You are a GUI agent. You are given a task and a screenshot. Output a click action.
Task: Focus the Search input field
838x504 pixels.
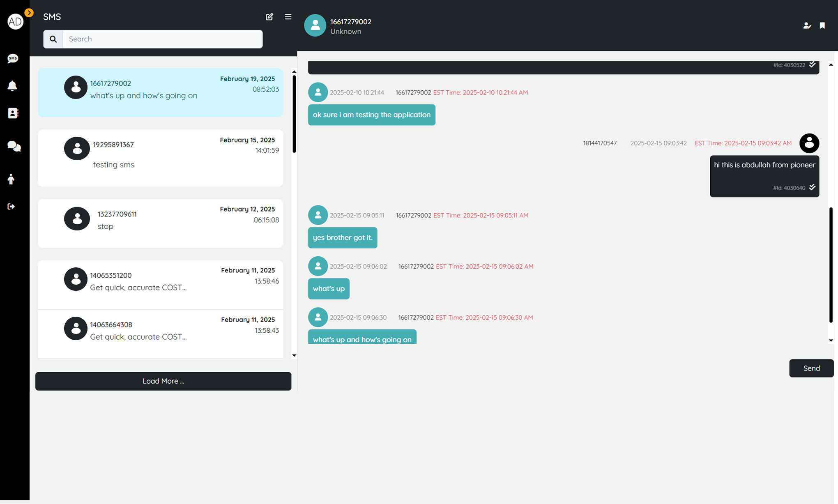coord(163,39)
